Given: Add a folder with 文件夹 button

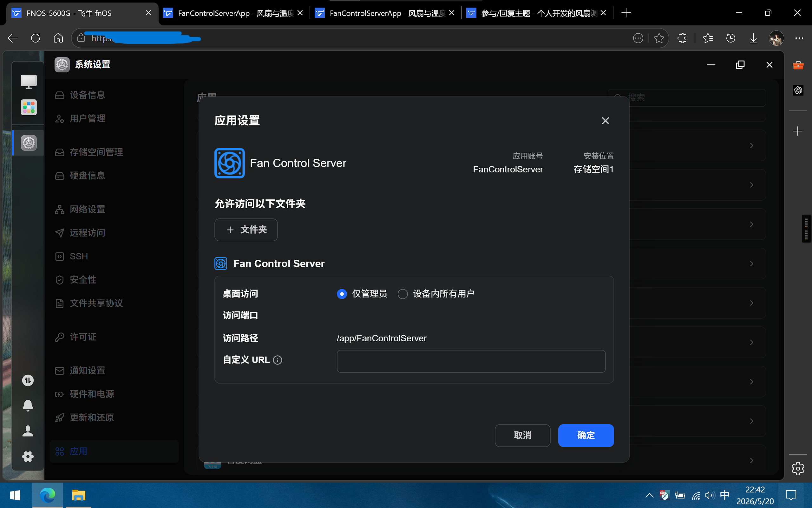Looking at the screenshot, I should pos(246,230).
